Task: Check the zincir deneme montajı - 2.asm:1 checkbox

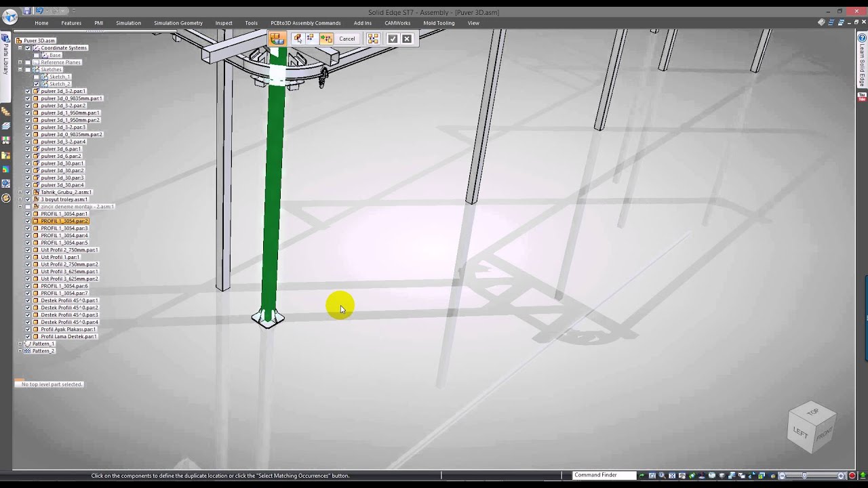Action: (28, 206)
